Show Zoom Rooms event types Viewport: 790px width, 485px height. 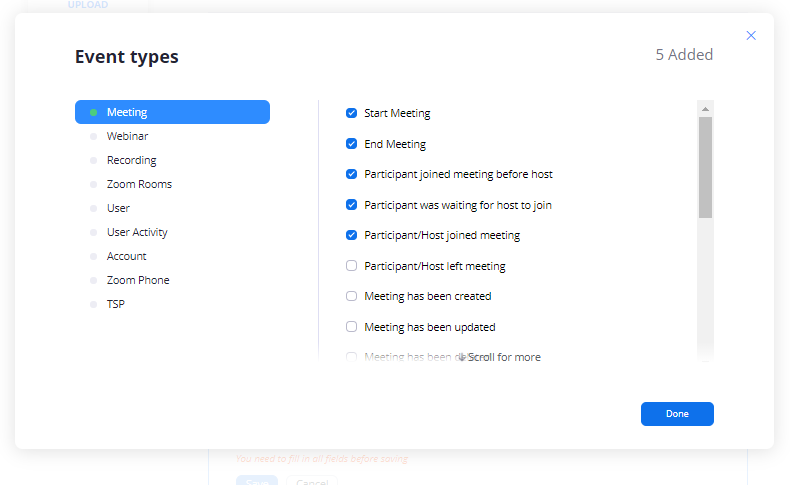coord(139,184)
